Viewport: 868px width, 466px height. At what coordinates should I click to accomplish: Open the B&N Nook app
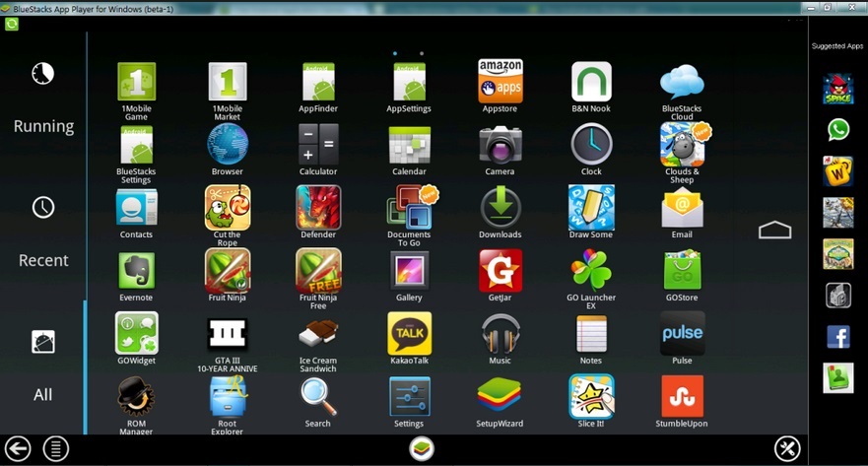[x=591, y=82]
